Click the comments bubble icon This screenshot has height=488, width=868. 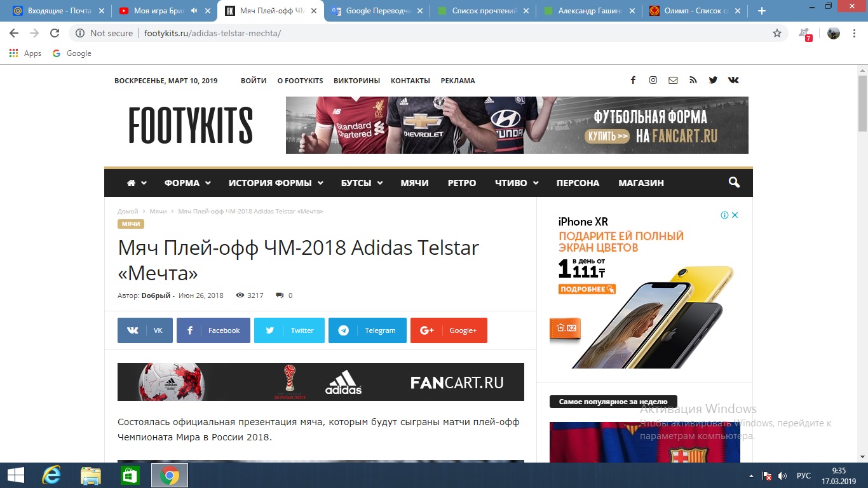(279, 295)
